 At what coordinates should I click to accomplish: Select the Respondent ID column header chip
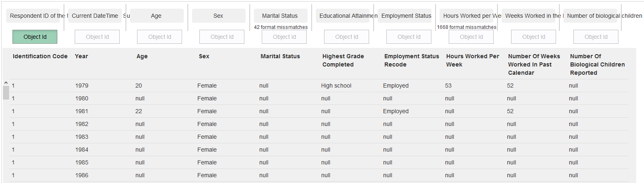(x=33, y=16)
